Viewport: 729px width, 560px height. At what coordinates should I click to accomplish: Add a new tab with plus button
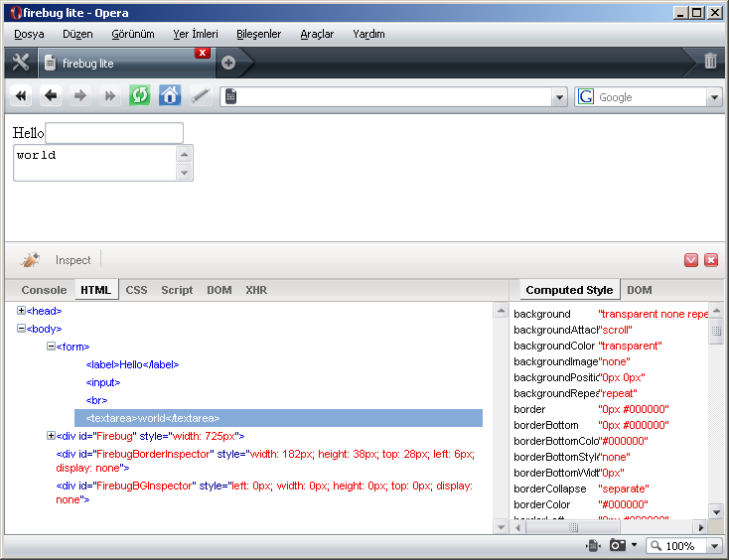tap(228, 63)
